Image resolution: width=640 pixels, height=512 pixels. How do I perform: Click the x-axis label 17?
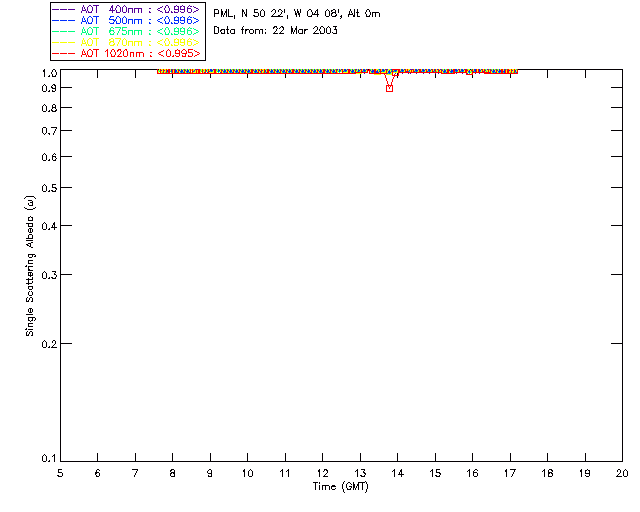click(x=510, y=474)
